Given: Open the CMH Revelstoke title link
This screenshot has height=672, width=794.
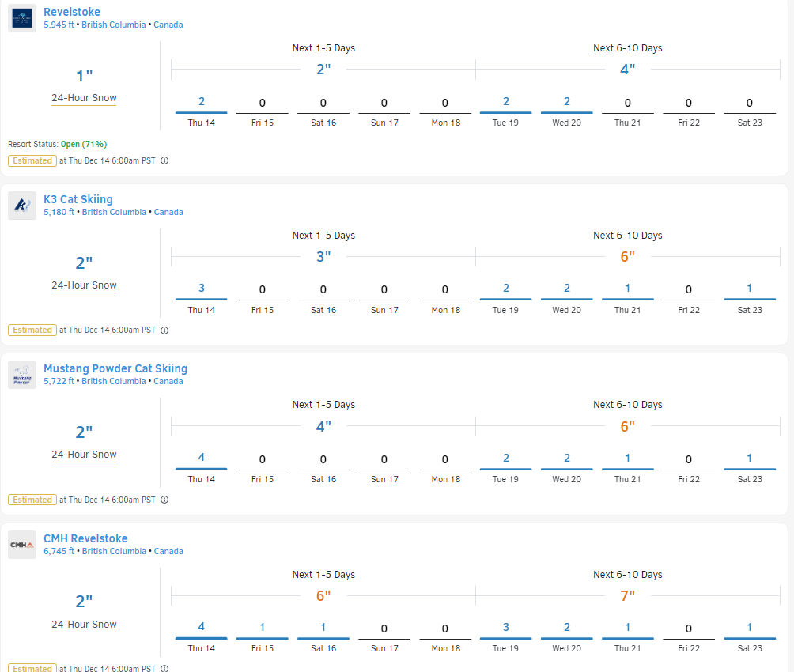Looking at the screenshot, I should 85,538.
